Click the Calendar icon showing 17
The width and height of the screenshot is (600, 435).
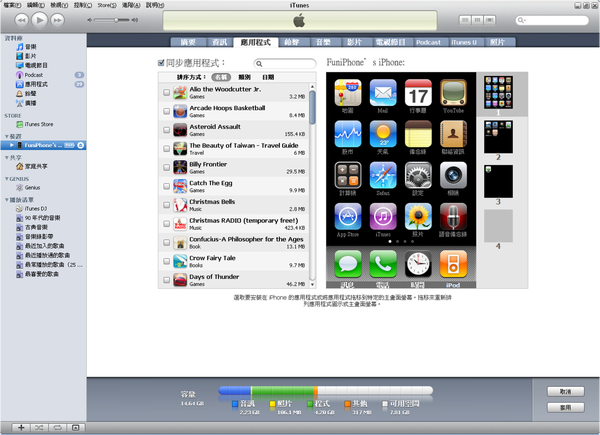tap(418, 93)
